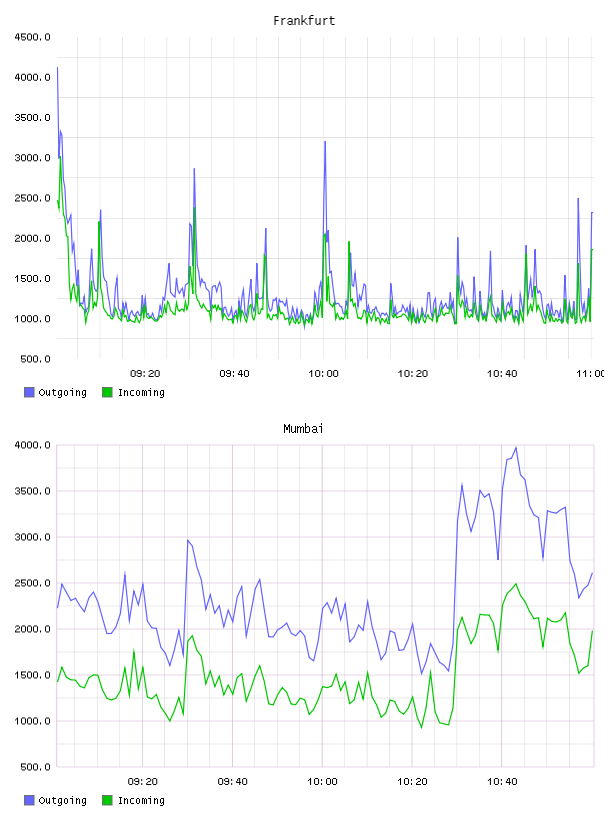Screen dimensions: 608x816
Task: Click the 1500.0 label on Mumbai y-axis
Action: click(x=32, y=675)
